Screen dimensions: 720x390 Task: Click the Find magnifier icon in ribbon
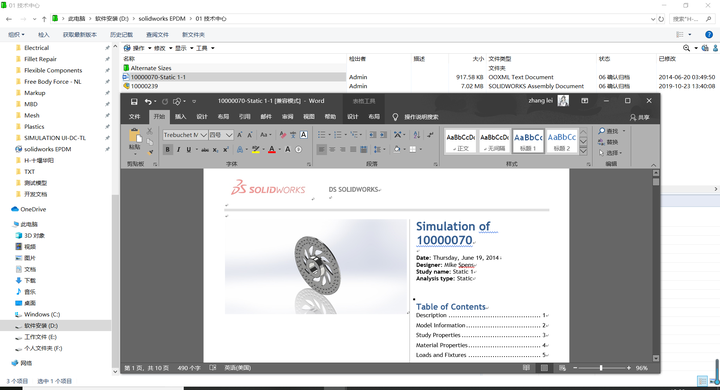click(x=602, y=131)
